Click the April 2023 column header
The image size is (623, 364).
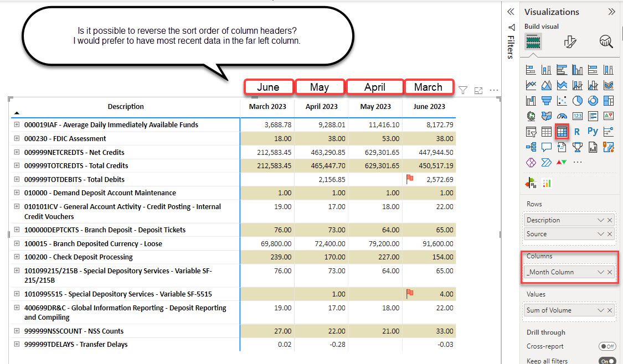(321, 106)
